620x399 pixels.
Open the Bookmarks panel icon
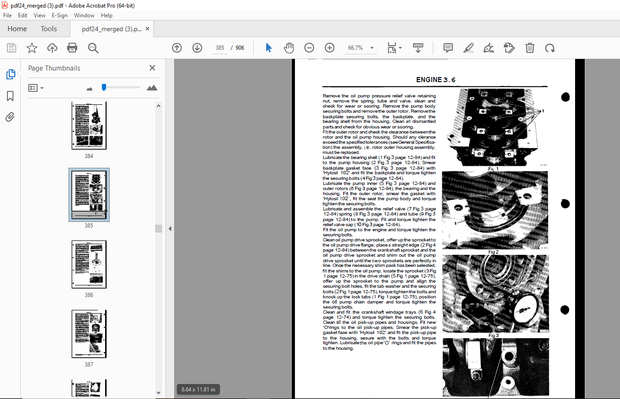[10, 96]
